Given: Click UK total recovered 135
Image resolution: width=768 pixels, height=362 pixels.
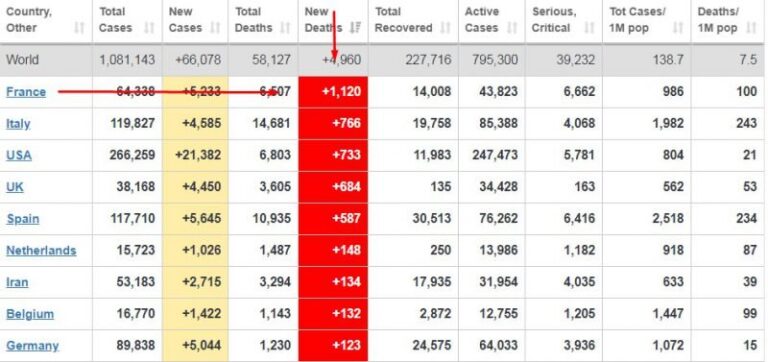Looking at the screenshot, I should pyautogui.click(x=440, y=187).
